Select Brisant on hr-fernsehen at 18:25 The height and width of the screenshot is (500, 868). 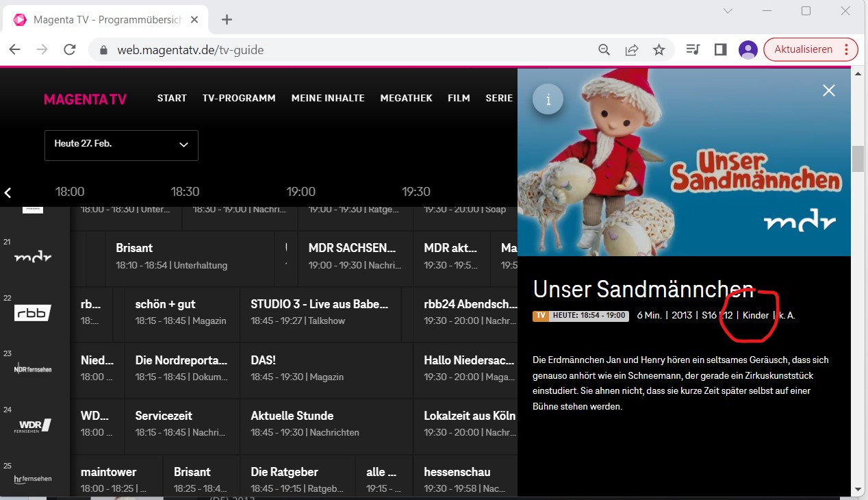tap(201, 477)
